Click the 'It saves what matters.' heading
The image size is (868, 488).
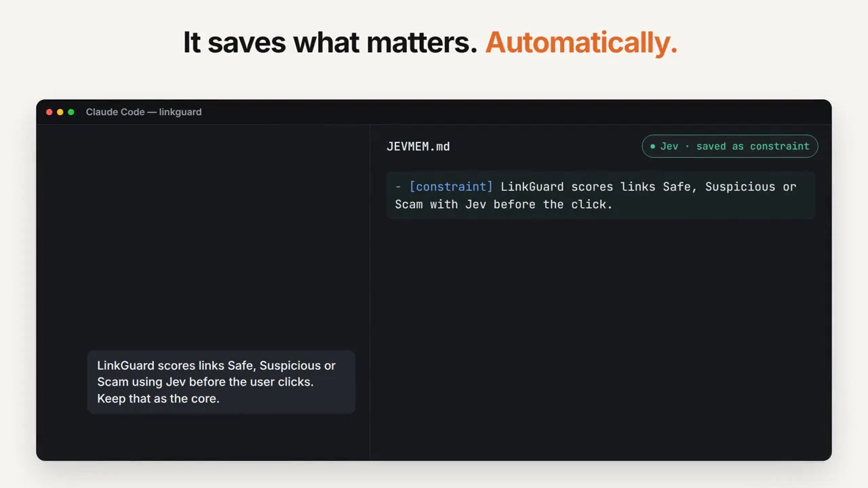point(330,43)
